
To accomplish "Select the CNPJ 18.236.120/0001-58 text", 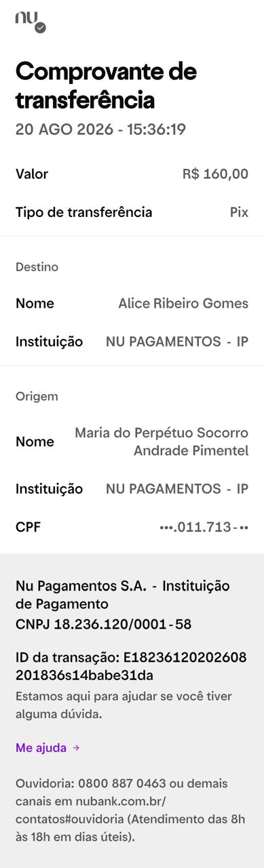I will click(x=103, y=625).
